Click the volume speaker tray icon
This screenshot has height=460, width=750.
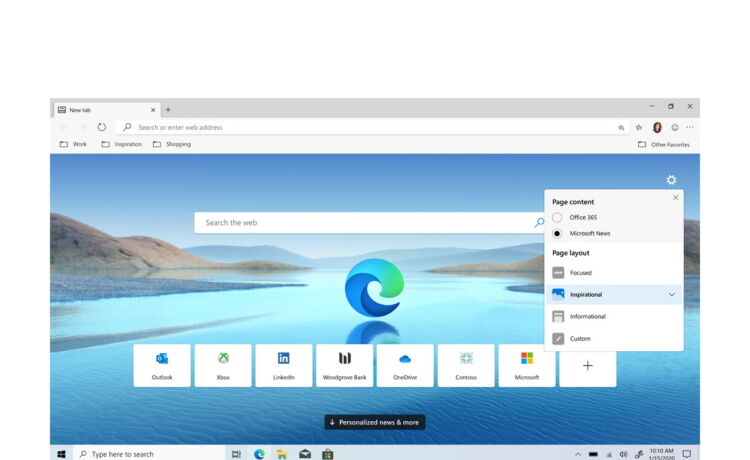(624, 454)
